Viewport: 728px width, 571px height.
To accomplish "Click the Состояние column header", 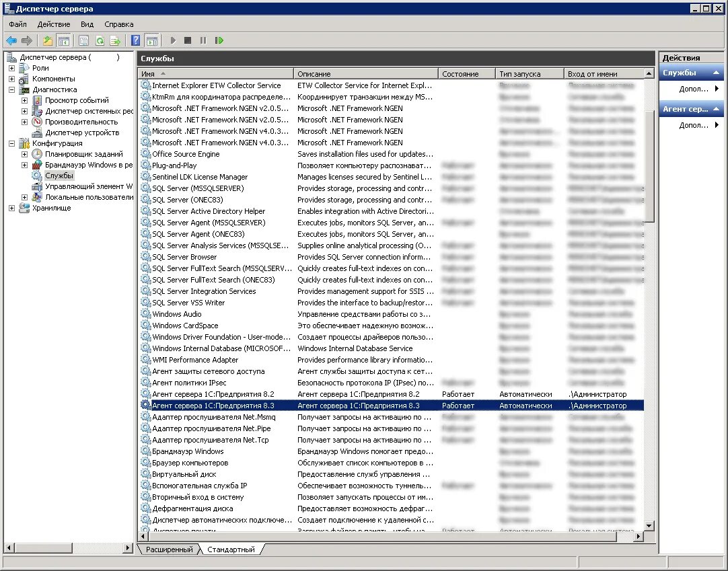I will point(467,74).
